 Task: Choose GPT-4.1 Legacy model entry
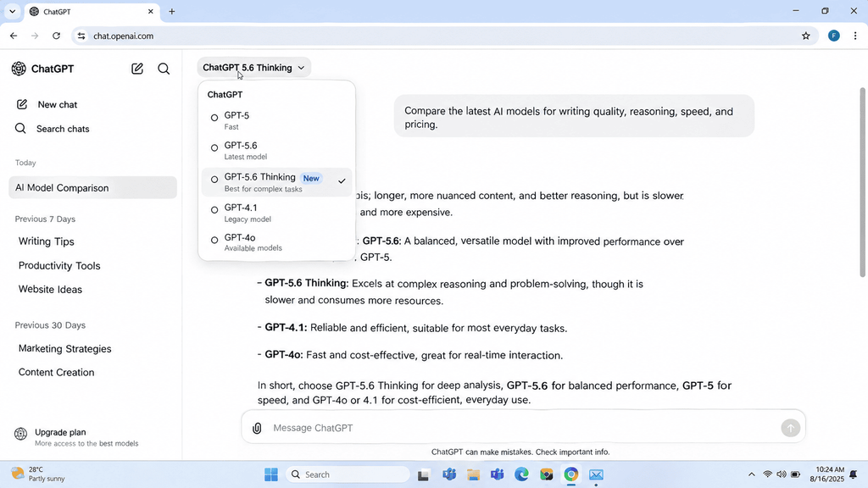click(276, 213)
